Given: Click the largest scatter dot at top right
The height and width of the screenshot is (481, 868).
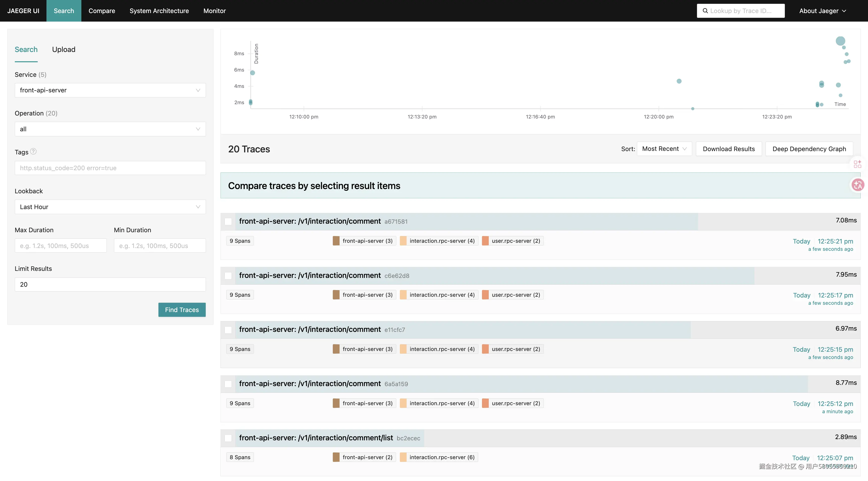Looking at the screenshot, I should click(x=840, y=41).
